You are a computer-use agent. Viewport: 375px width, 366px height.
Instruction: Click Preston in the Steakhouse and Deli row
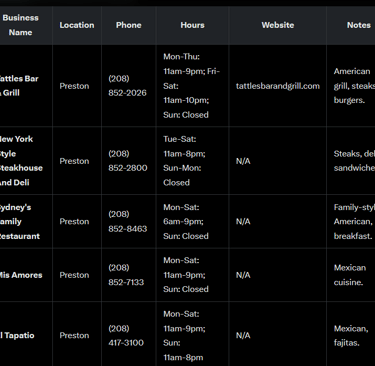pyautogui.click(x=74, y=161)
